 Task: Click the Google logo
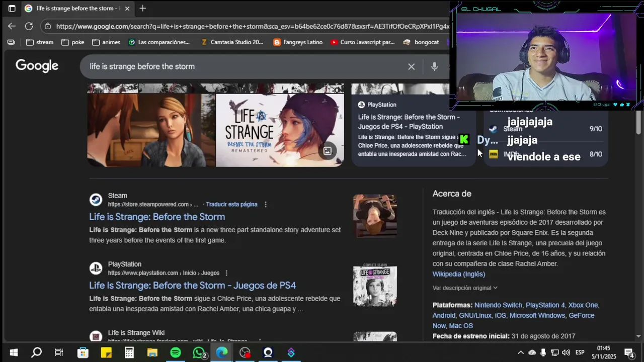point(37,66)
